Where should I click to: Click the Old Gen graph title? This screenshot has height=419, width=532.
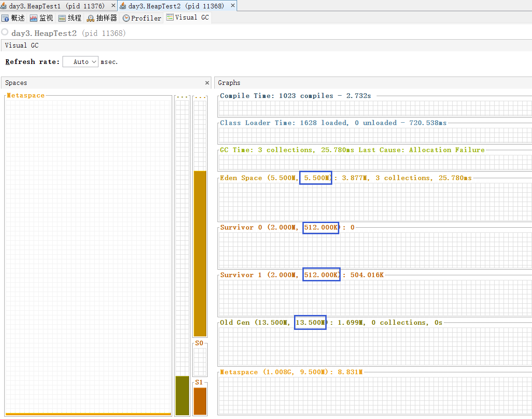(331, 322)
